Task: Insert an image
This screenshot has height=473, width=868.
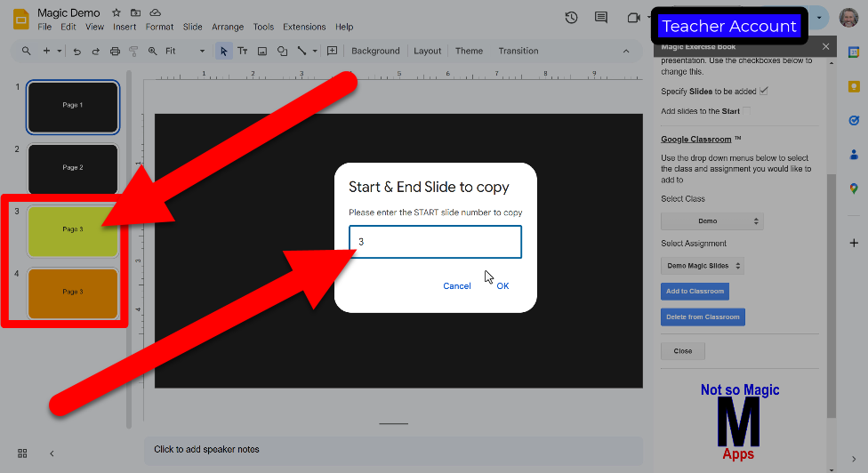Action: pyautogui.click(x=262, y=51)
